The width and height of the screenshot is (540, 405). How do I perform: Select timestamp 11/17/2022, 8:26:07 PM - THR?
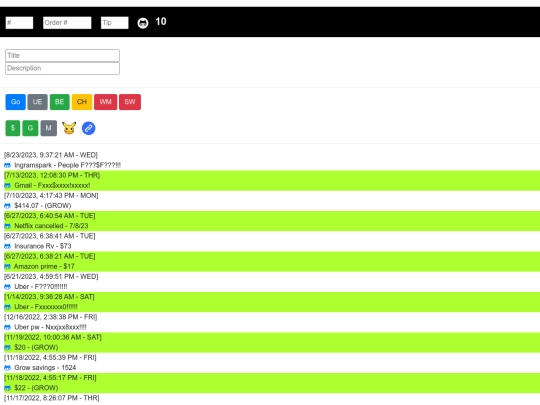pyautogui.click(x=52, y=398)
